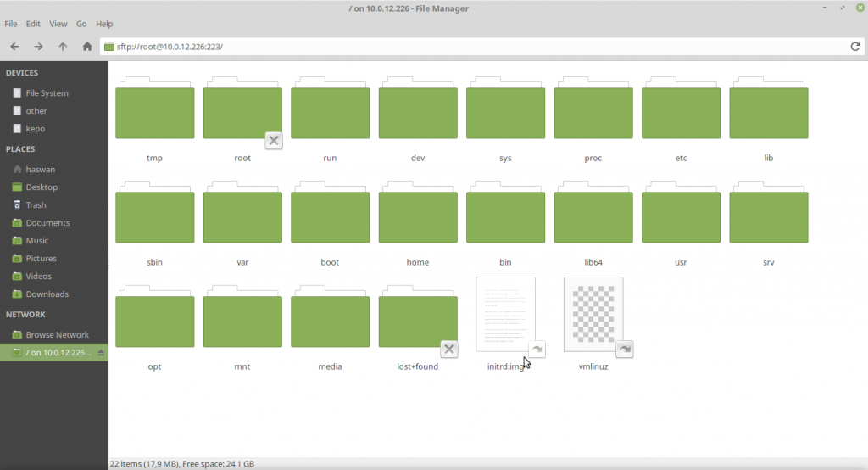868x470 pixels.
Task: Select the etc folder icon
Action: [x=681, y=108]
